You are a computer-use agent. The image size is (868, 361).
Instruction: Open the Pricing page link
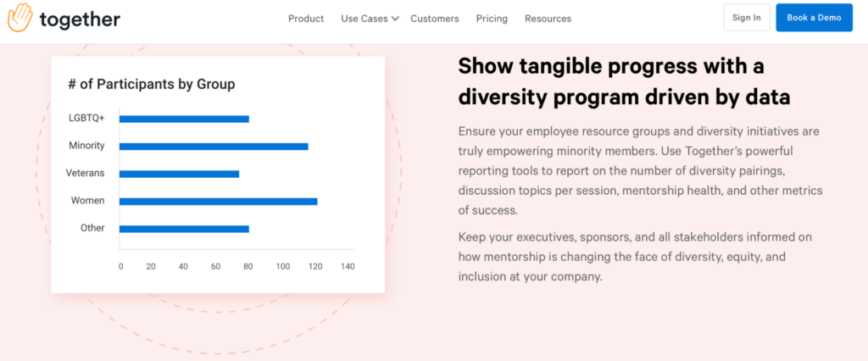click(x=492, y=19)
